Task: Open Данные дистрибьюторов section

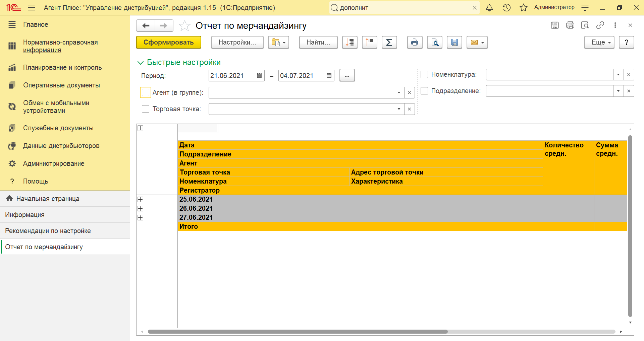Action: [x=61, y=146]
